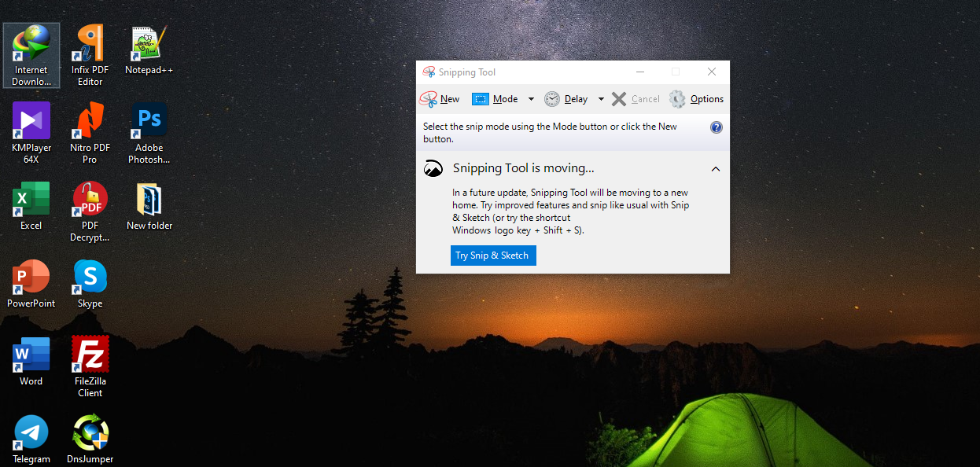Viewport: 980px width, 467px height.
Task: Select the PDF Decrypter desktop icon
Action: [90, 211]
